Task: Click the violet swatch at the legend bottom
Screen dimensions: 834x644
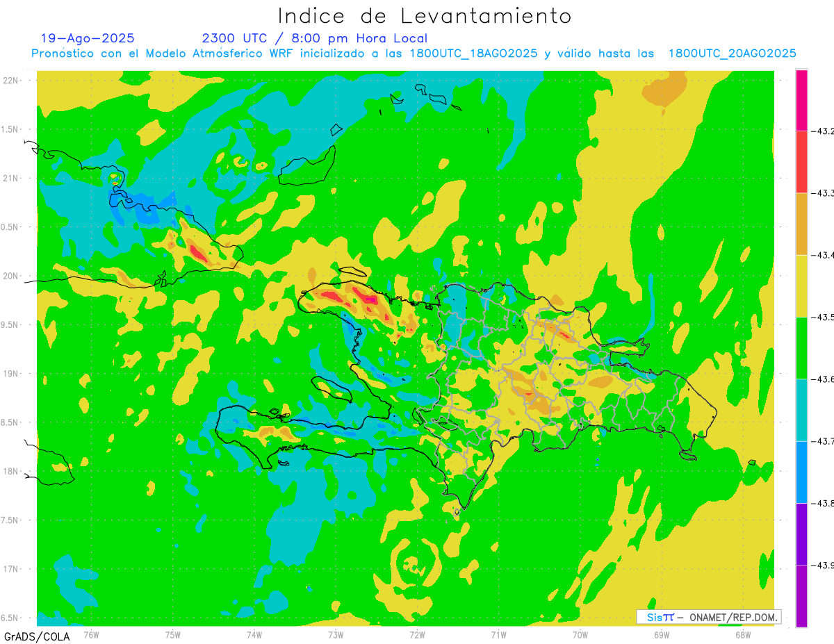Action: point(801,595)
